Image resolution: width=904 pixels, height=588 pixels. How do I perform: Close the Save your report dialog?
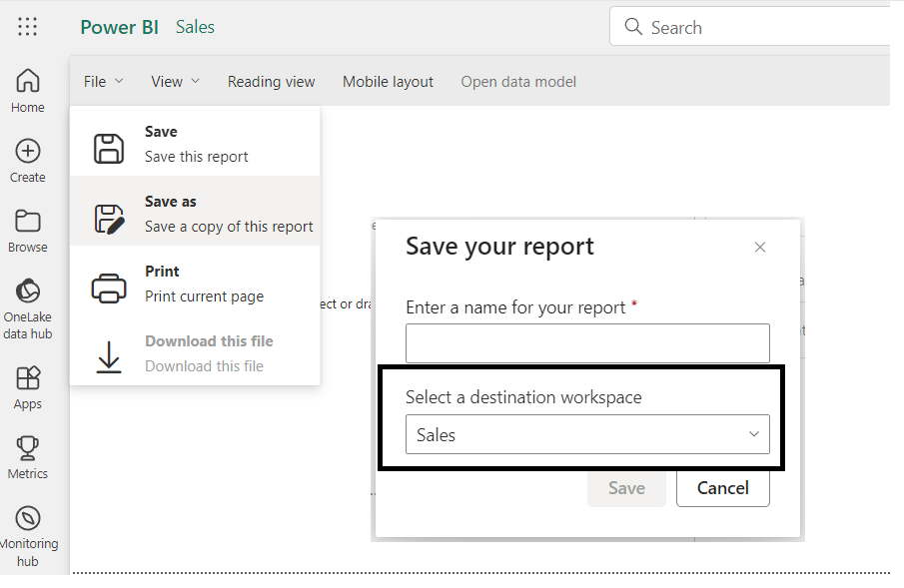[760, 248]
